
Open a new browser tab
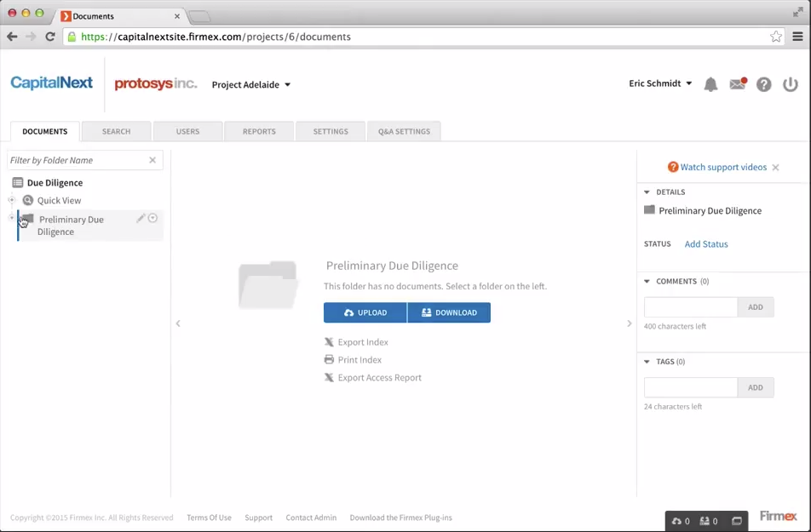point(199,16)
